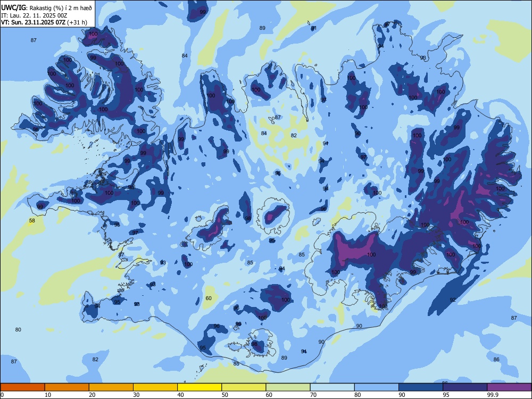This screenshot has height=399, width=532.
Task: Select the map value '60' on yellow patch
Action: click(x=209, y=298)
